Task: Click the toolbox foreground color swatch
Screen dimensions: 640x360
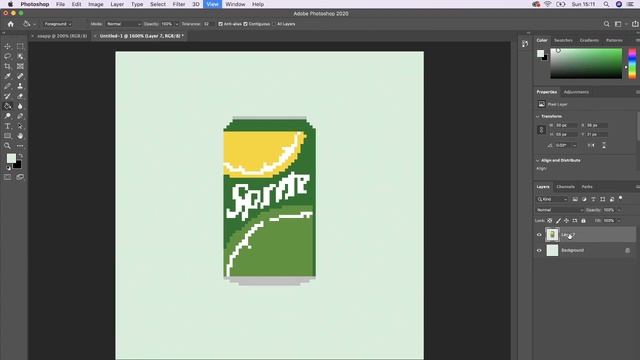Action: coord(11,158)
